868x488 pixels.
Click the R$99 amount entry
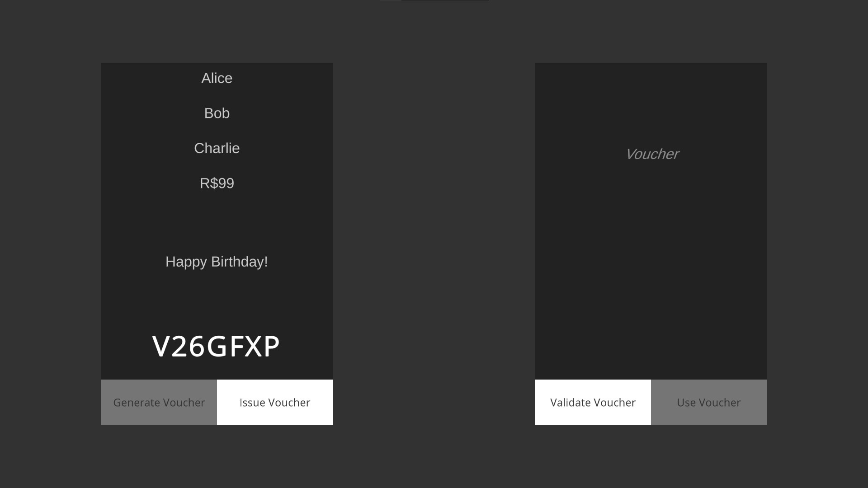[x=217, y=183]
